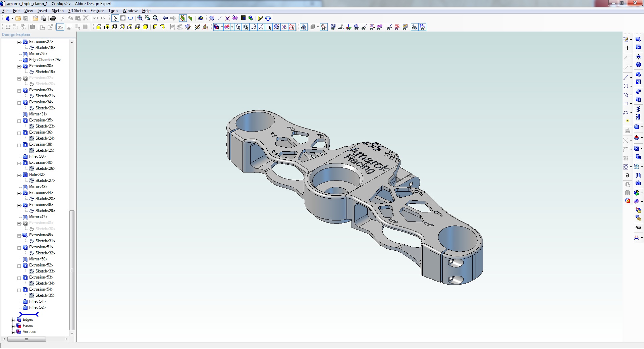Click the Physical Properties balance icon
The width and height of the screenshot is (644, 349).
[x=268, y=18]
